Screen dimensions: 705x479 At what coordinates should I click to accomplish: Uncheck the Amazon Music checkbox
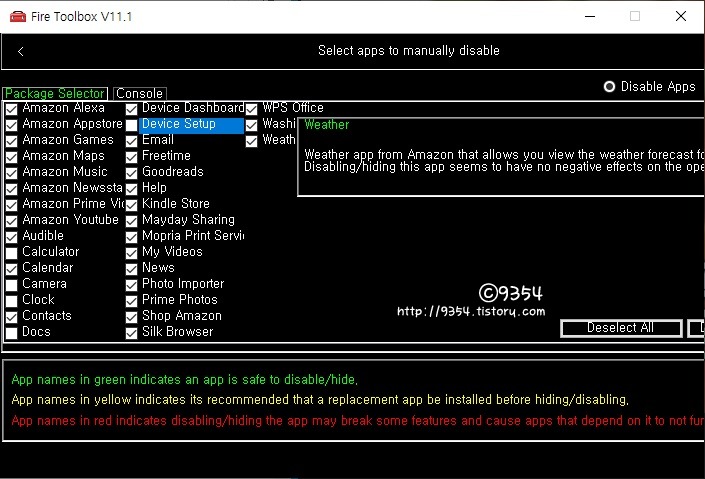[x=12, y=173]
